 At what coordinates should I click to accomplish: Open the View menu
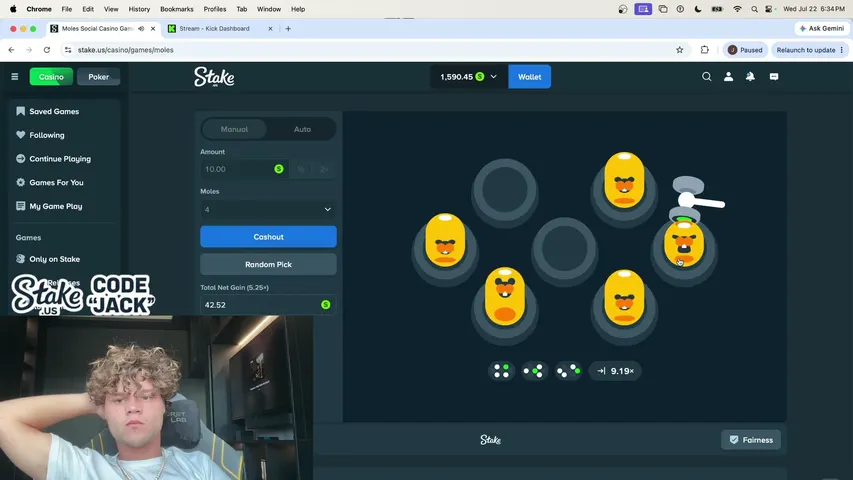[x=111, y=9]
